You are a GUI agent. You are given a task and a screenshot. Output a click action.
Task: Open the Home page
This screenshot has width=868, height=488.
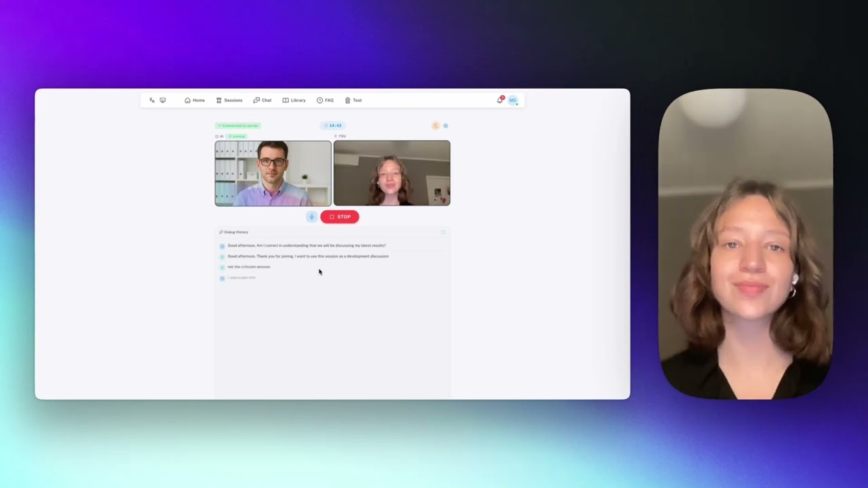[x=195, y=100]
